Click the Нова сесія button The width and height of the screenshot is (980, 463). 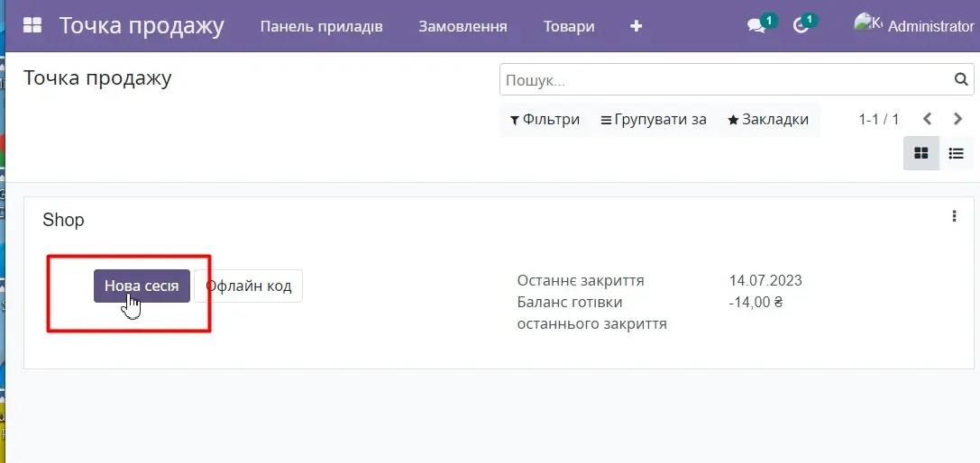point(142,286)
